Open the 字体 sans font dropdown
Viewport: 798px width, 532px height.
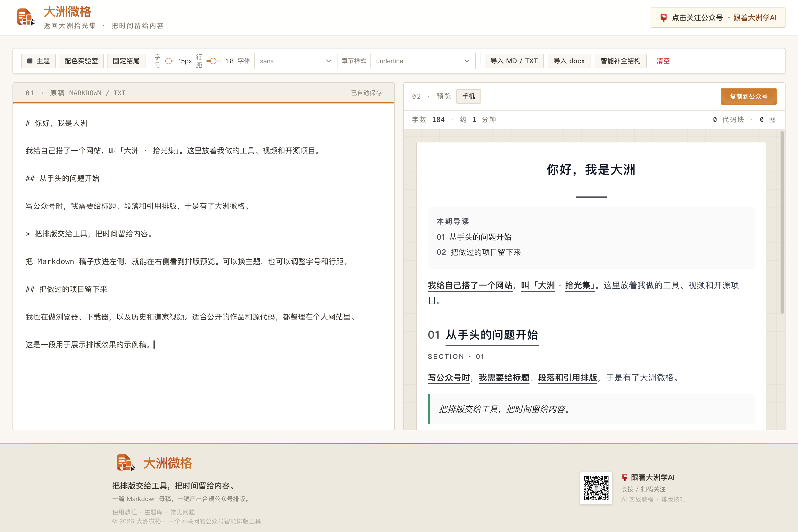tap(296, 61)
